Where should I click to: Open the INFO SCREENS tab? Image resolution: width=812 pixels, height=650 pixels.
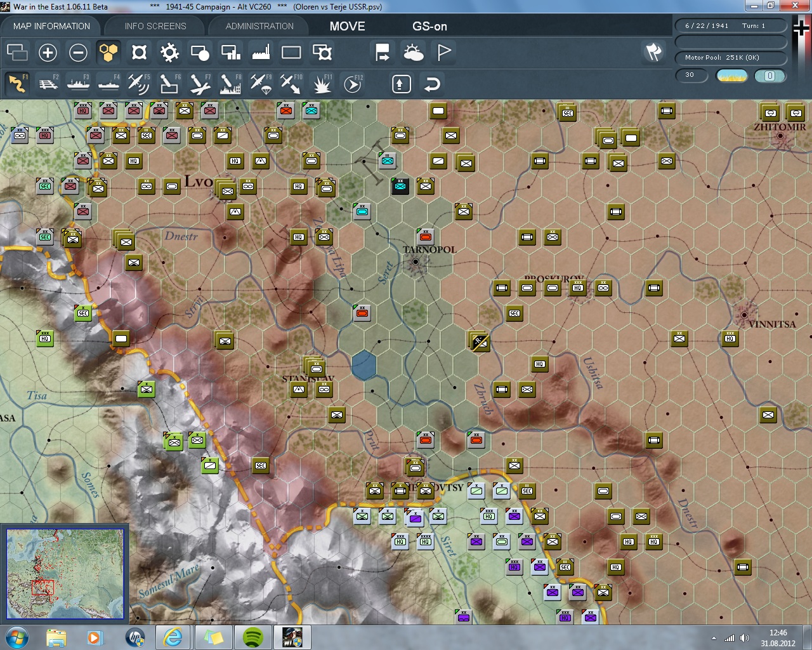click(x=155, y=26)
